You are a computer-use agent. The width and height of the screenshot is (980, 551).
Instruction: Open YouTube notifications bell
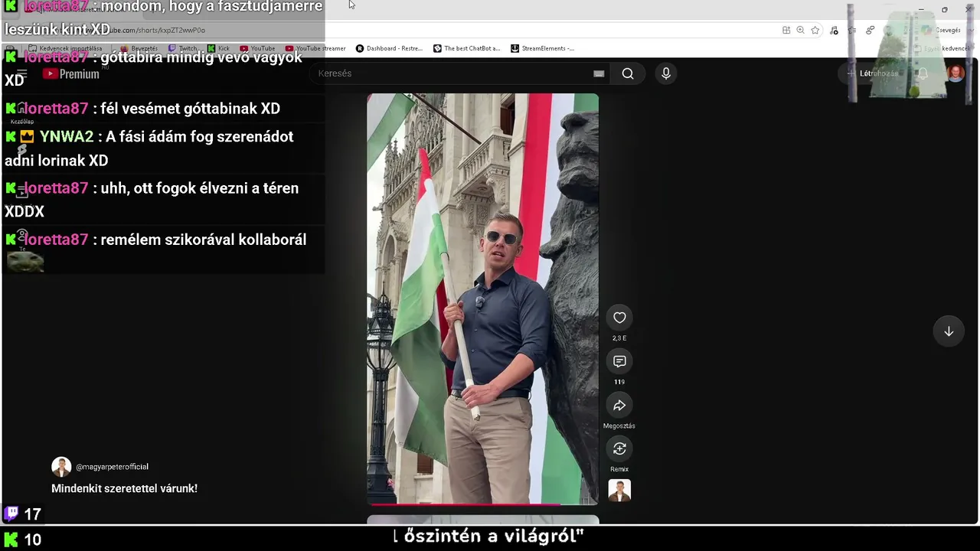pos(923,73)
